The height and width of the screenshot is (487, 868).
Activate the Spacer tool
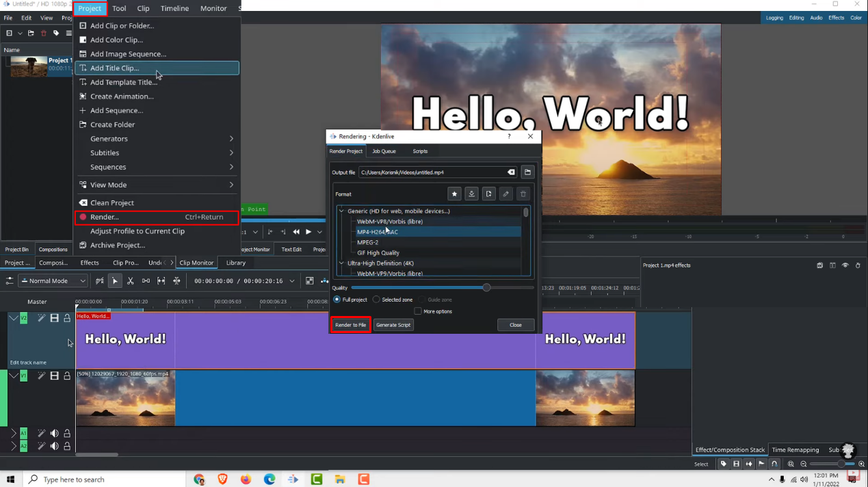point(146,280)
